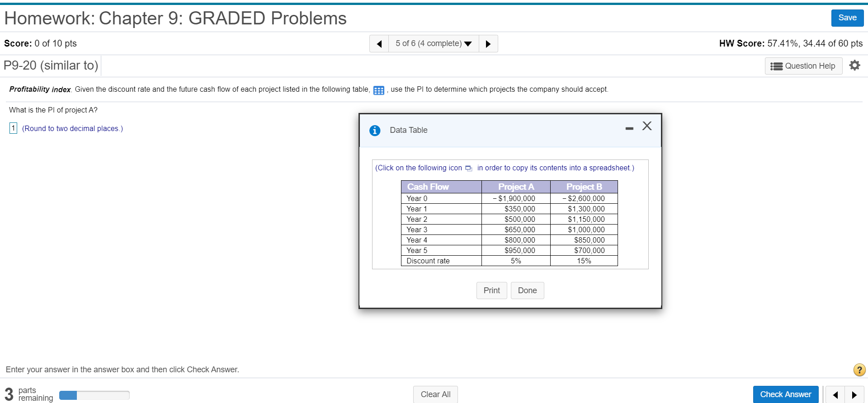Click What is the PI of project A

point(53,110)
